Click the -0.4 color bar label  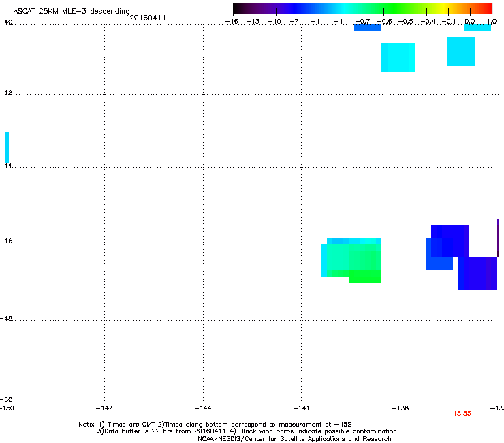tap(428, 22)
